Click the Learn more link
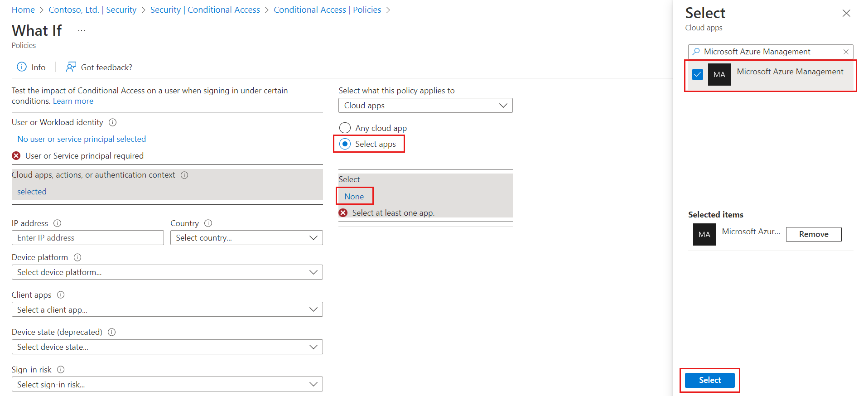Screen dimensions: 868x396 click(x=73, y=101)
